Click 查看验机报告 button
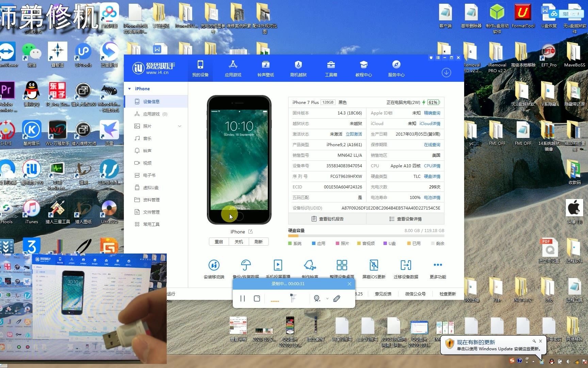The height and width of the screenshot is (368, 588). [327, 219]
